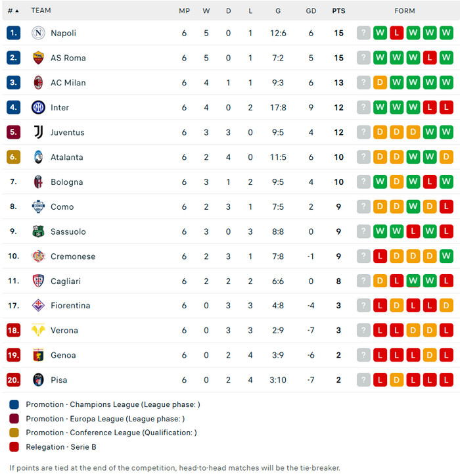Click the Genoa club crest

click(x=38, y=355)
